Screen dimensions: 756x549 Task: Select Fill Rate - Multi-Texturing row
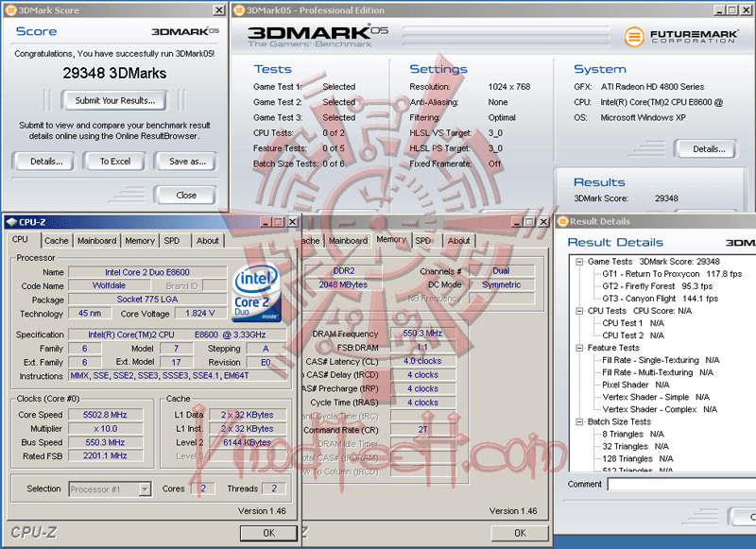658,372
